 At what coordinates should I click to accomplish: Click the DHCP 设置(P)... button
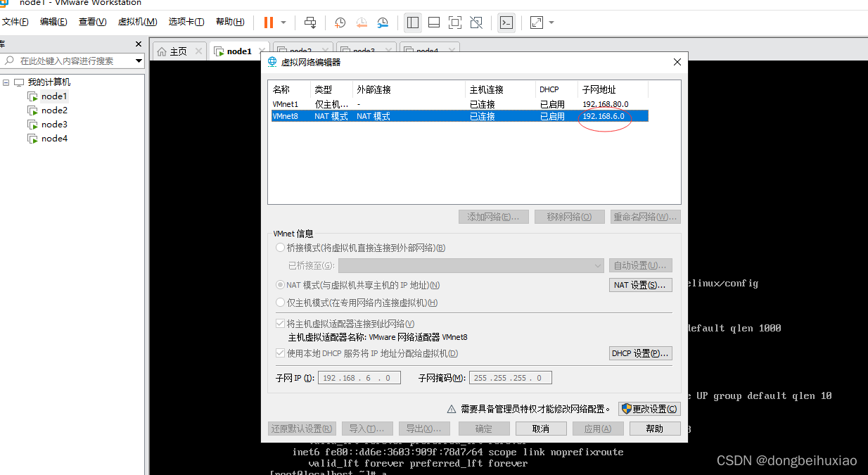click(x=640, y=353)
